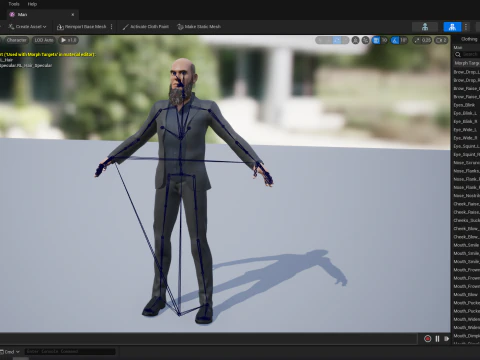Open the Create Asset dropdown

pyautogui.click(x=27, y=27)
